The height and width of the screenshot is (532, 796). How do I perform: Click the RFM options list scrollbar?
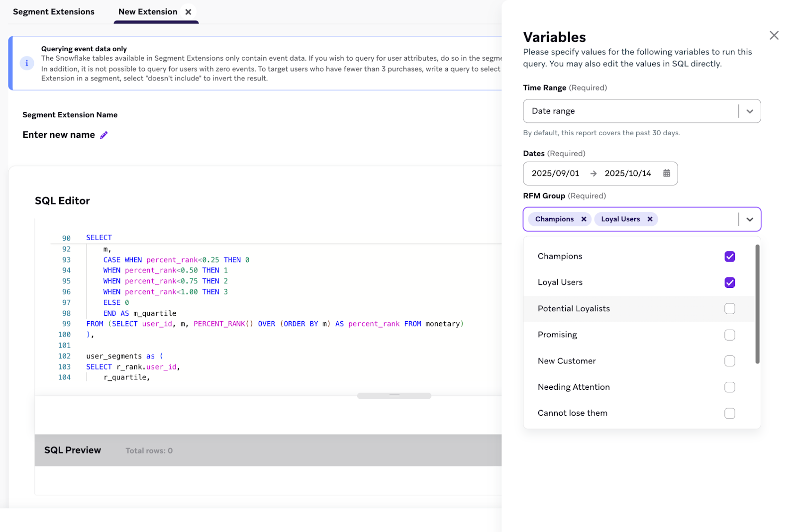coord(757,304)
